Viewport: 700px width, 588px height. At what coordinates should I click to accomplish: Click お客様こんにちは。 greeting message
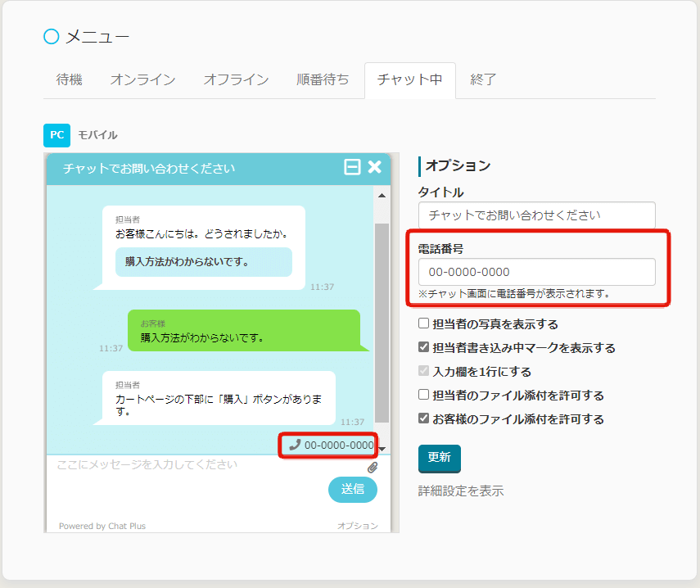coord(201,234)
